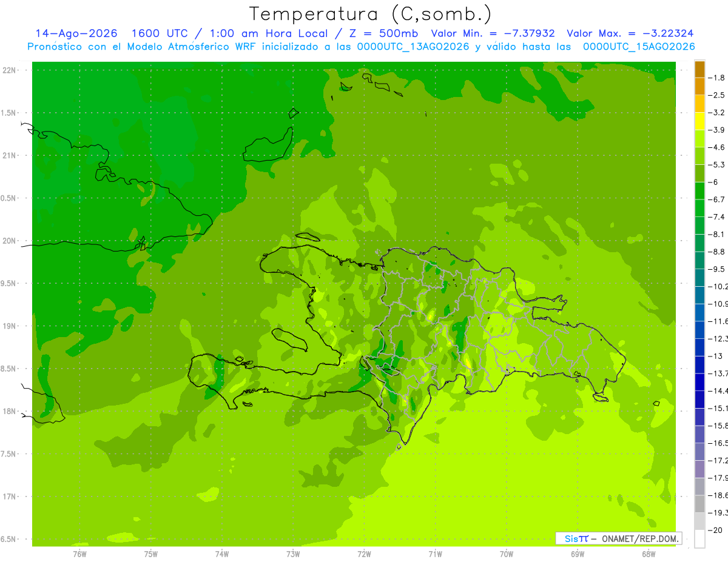728x562 pixels.
Task: Select the '-14.4' colorbar value
Action: pyautogui.click(x=718, y=390)
